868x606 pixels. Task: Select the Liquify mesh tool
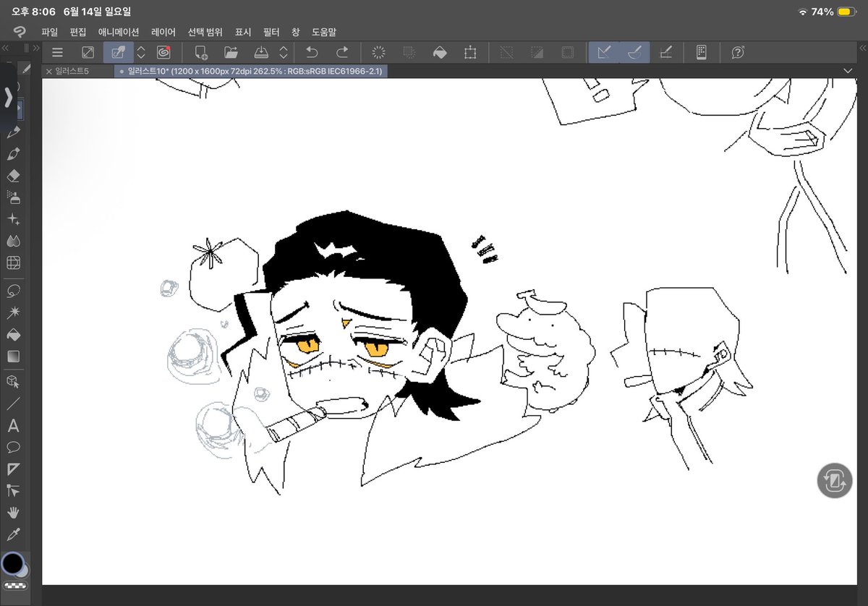pos(13,263)
